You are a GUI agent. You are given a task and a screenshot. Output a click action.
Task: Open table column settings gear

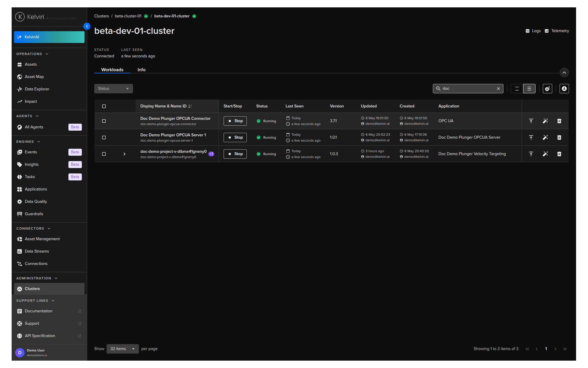point(547,89)
